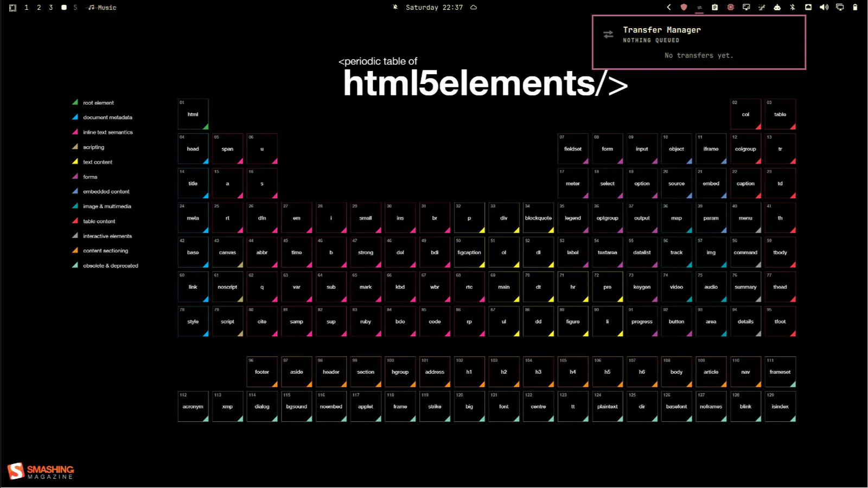Open the screen display monitor icon

tap(746, 7)
